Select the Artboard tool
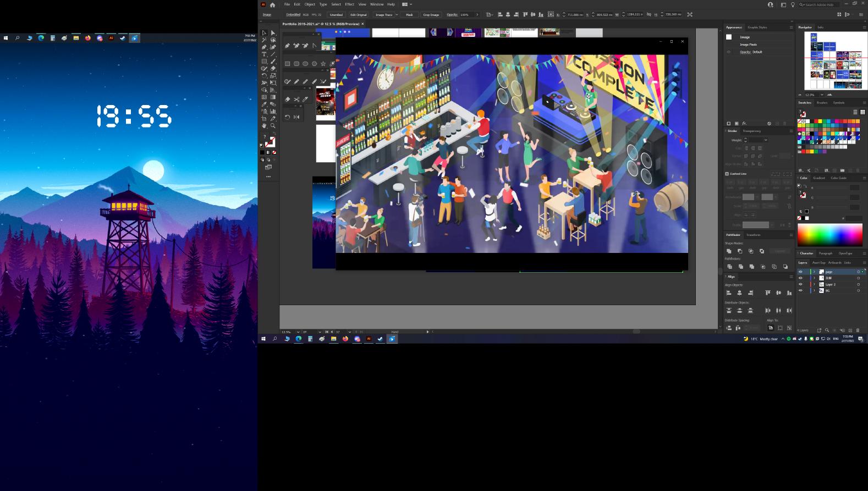868x491 pixels. 264,118
